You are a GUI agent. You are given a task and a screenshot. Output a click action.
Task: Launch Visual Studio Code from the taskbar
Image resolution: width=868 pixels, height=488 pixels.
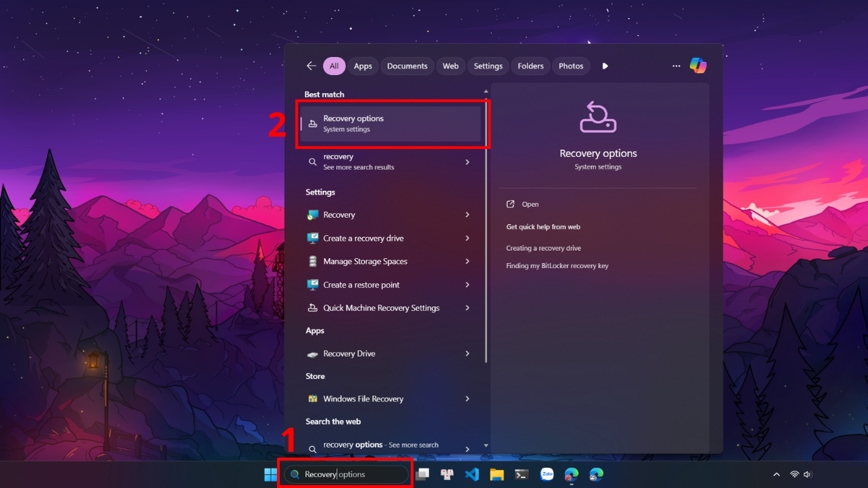[x=472, y=474]
